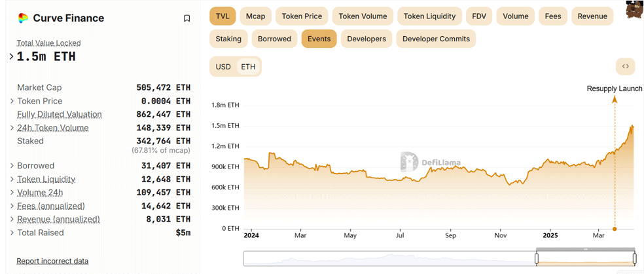Enable the Fees chart metric

[x=553, y=16]
